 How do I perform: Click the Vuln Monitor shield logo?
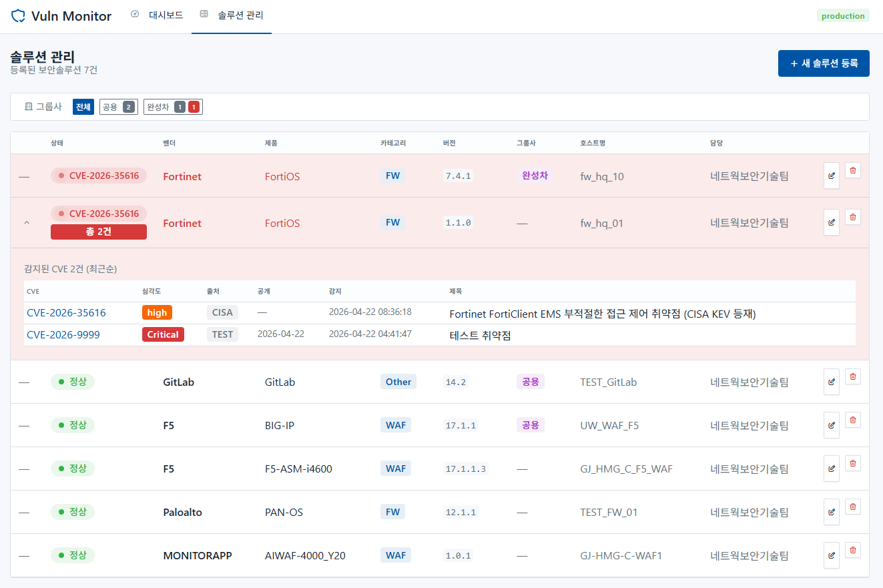[x=18, y=16]
